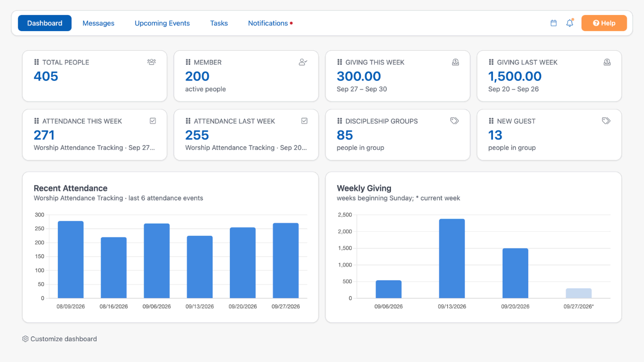Viewport: 644px width, 362px height.
Task: Open the Notifications tab
Action: pyautogui.click(x=270, y=23)
